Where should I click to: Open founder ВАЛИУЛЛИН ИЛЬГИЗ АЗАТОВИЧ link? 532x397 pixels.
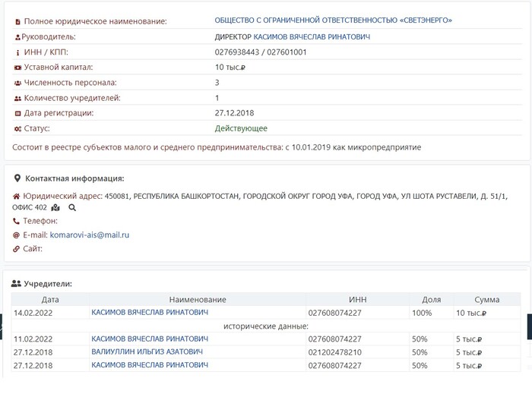coord(147,352)
